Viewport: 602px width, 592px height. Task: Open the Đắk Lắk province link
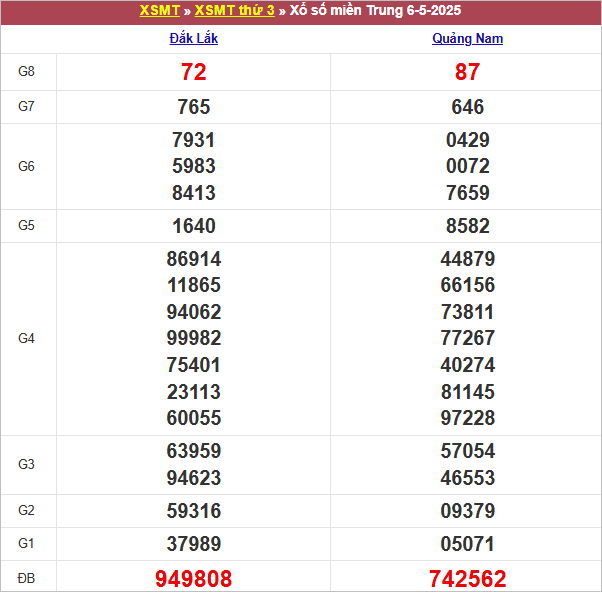194,38
